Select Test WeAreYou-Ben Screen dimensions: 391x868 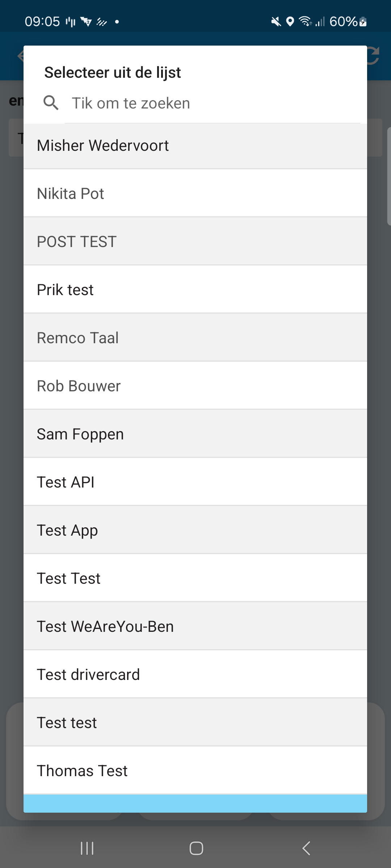pyautogui.click(x=195, y=626)
